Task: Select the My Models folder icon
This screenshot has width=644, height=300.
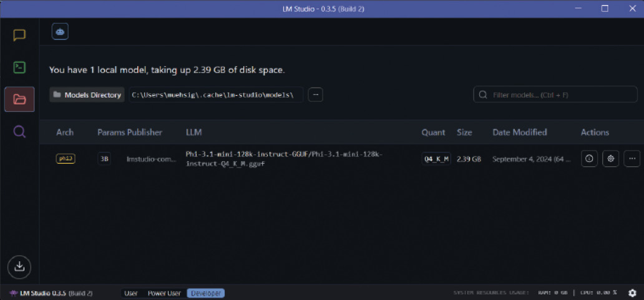Action: (x=19, y=99)
